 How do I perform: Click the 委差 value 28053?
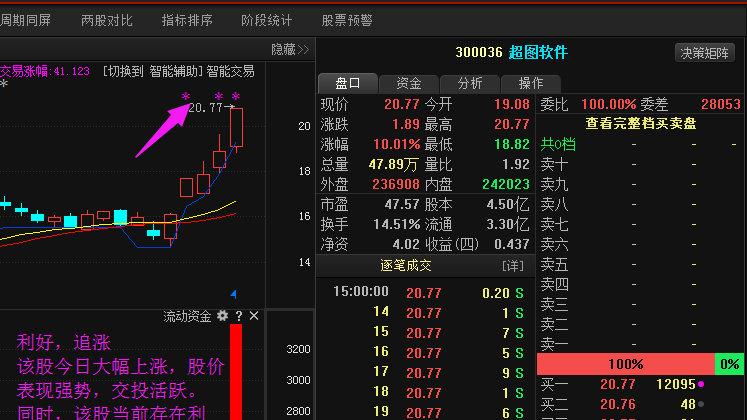click(x=721, y=104)
